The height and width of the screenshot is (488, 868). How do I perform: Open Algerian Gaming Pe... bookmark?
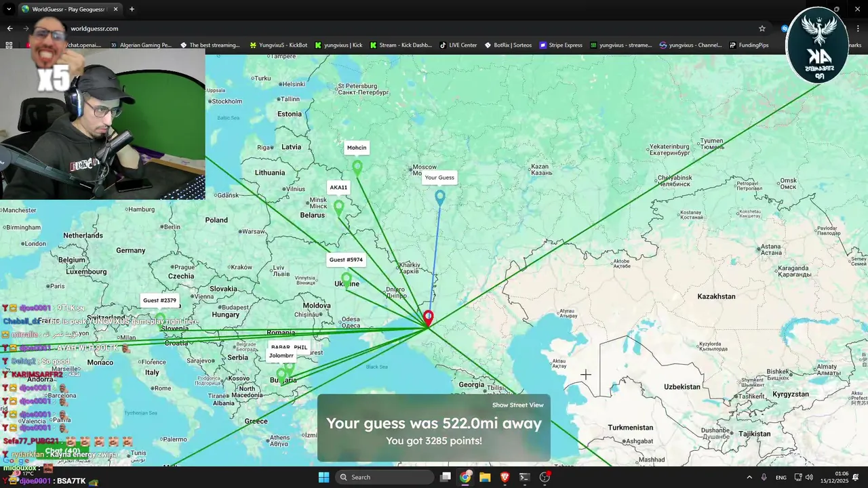click(x=140, y=45)
